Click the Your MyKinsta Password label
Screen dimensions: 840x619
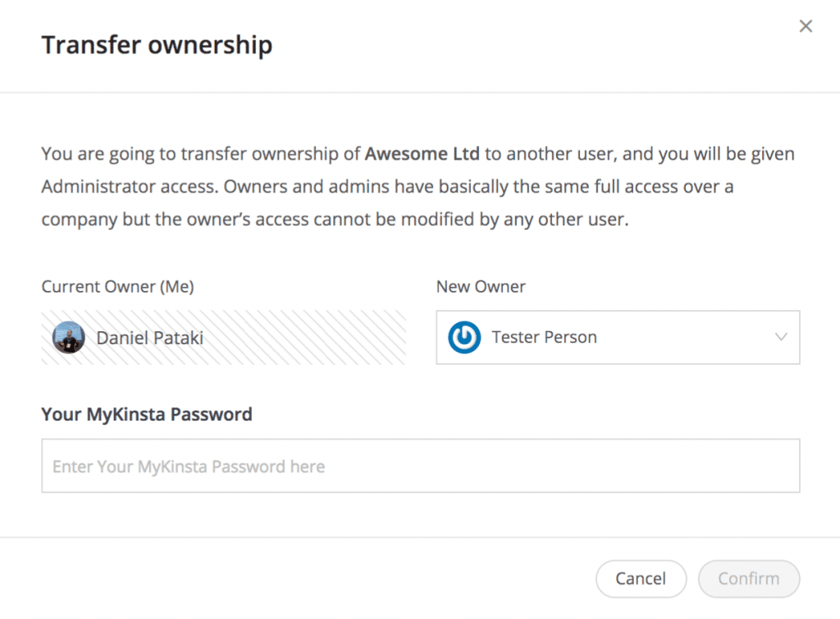point(147,415)
